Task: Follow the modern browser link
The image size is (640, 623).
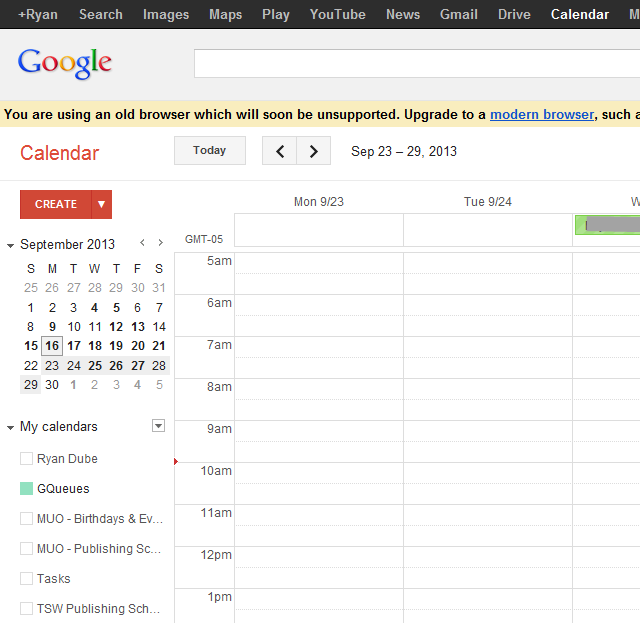Action: tap(541, 115)
